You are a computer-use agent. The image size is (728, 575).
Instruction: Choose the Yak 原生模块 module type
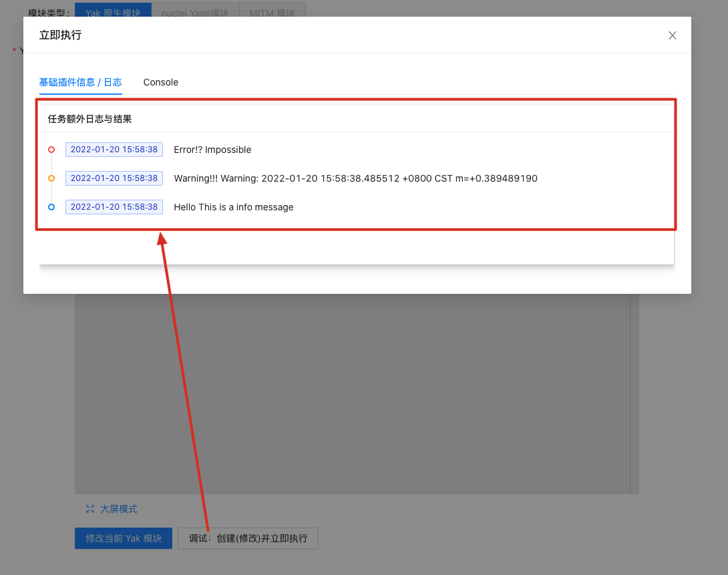point(113,12)
